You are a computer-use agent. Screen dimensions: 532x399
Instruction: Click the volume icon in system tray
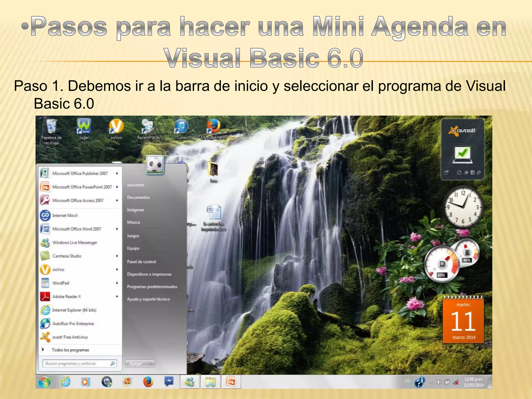tap(439, 382)
